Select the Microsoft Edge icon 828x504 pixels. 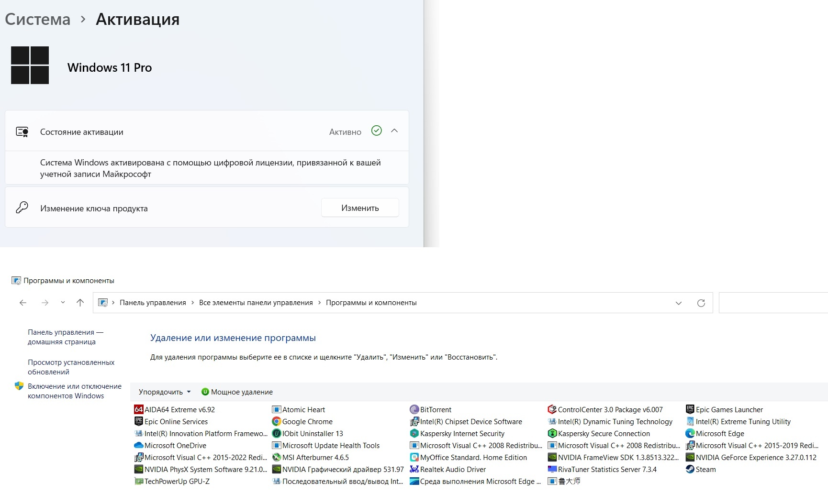[690, 433]
